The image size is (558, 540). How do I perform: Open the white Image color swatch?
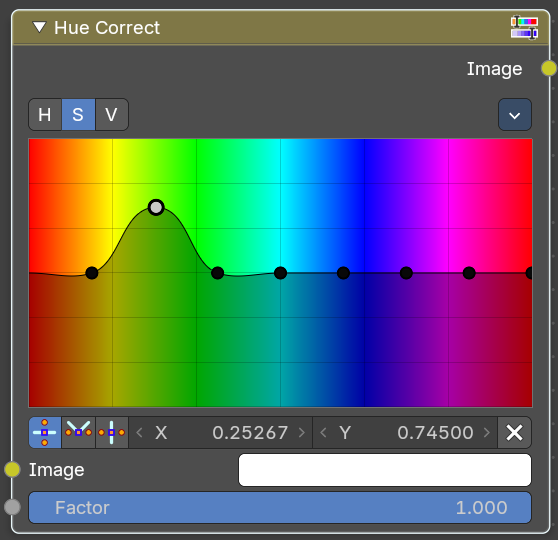(x=385, y=470)
